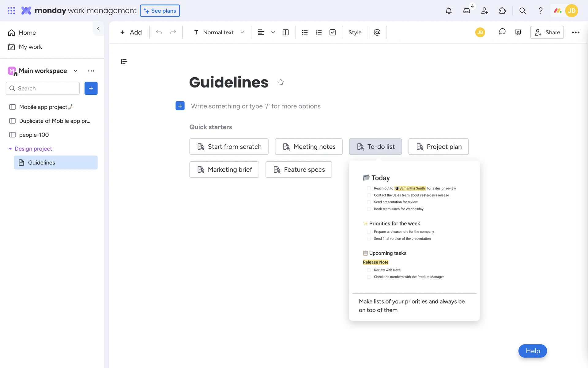Insert a bulleted list
The image size is (588, 368).
304,32
